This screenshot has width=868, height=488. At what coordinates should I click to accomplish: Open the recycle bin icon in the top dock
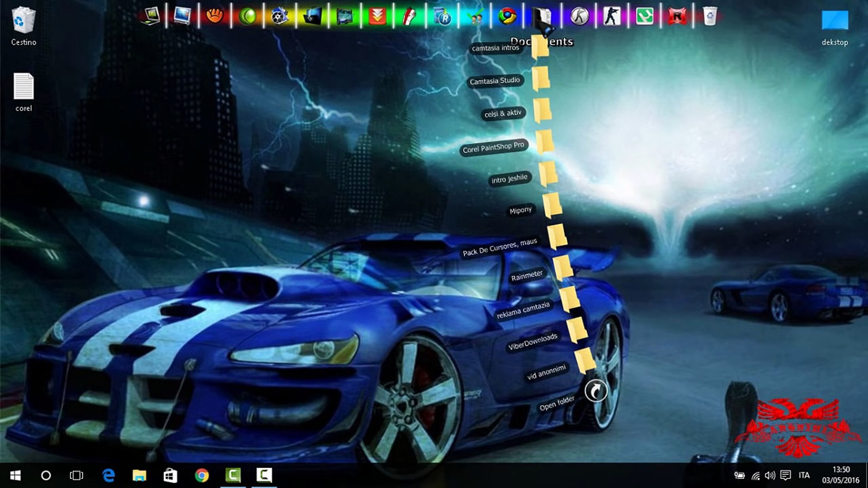(x=710, y=17)
